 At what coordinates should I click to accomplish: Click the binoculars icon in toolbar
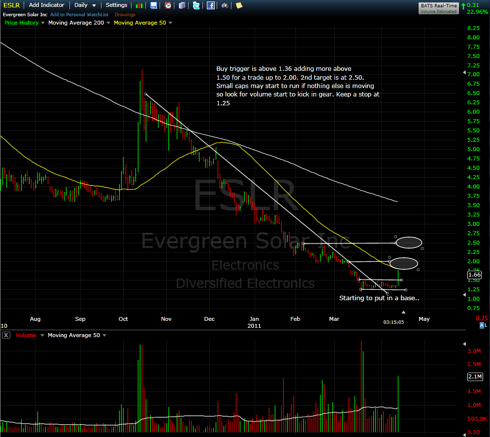click(x=225, y=5)
